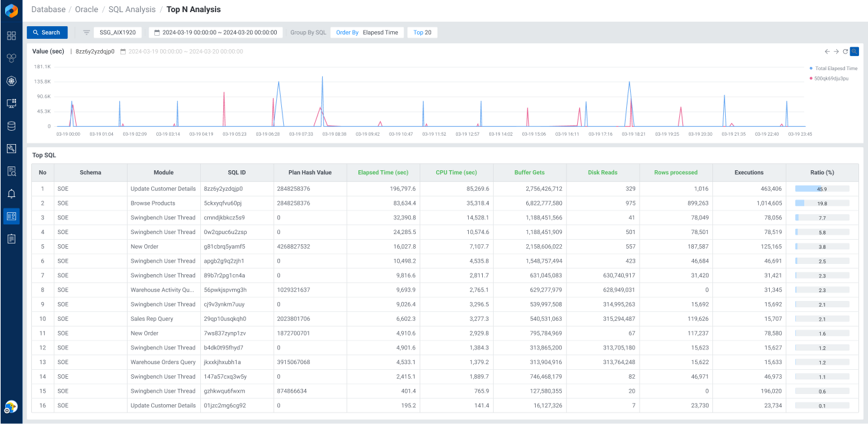This screenshot has height=424, width=868.
Task: Navigate to Database breadcrumb
Action: [48, 10]
